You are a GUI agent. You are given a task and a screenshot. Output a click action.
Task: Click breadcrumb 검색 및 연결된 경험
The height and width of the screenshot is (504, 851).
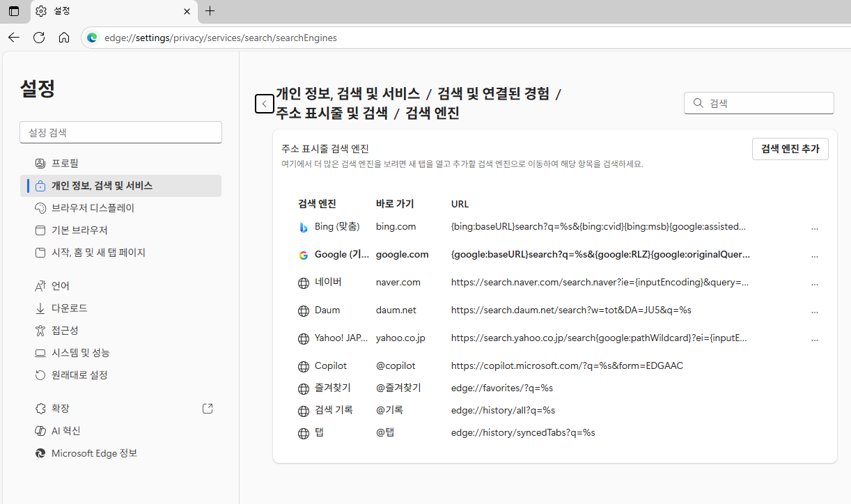coord(493,93)
